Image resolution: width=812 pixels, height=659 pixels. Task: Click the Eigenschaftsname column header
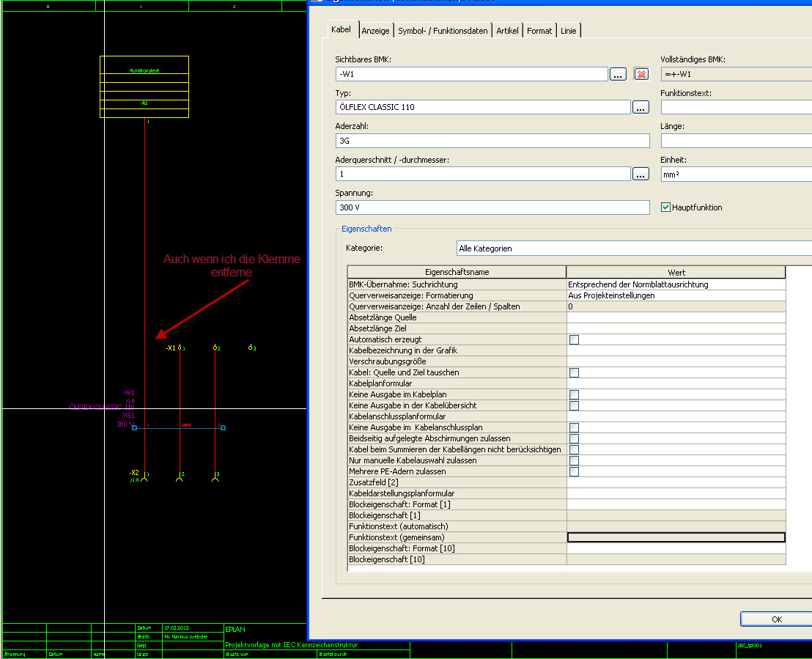(457, 273)
